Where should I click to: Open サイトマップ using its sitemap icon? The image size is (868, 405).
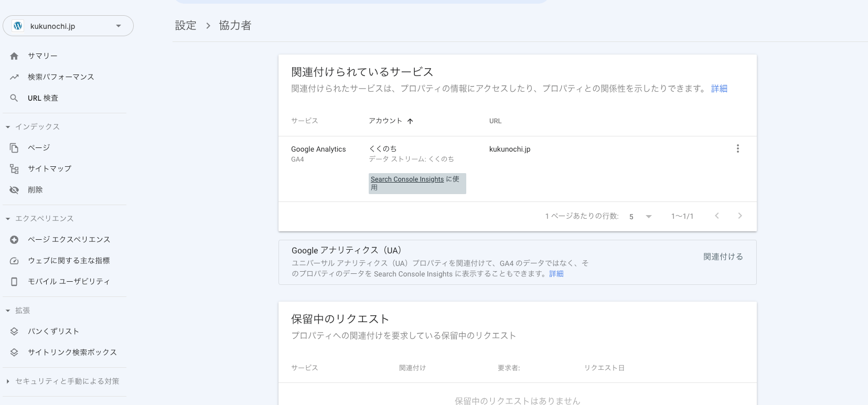click(x=14, y=169)
